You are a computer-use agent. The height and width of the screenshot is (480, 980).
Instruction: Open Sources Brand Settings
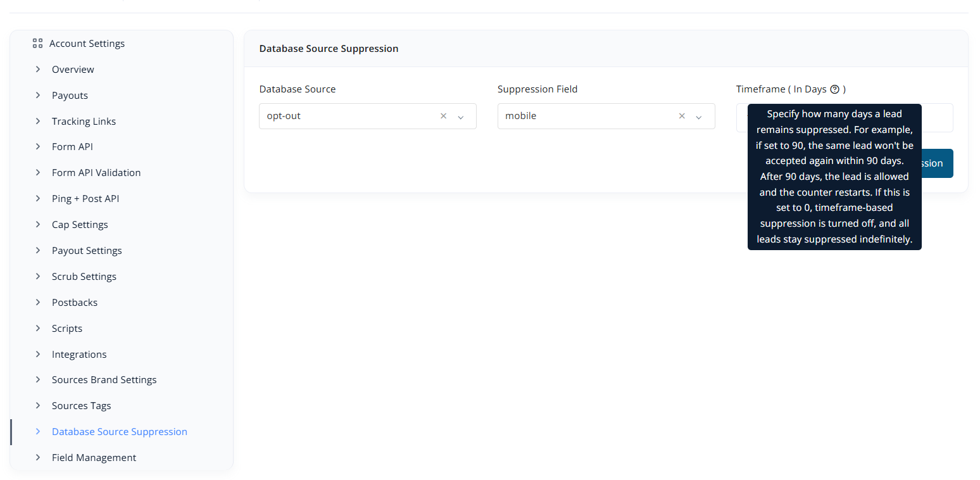tap(104, 379)
